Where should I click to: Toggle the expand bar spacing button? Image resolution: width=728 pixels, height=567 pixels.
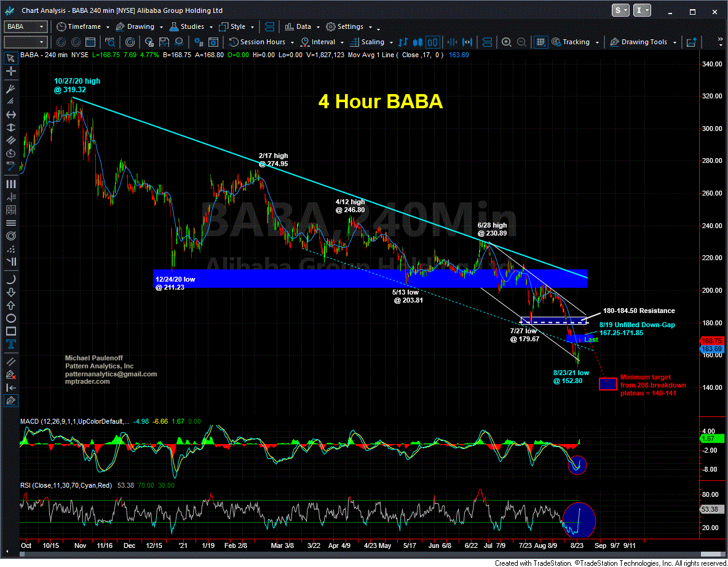(467, 42)
